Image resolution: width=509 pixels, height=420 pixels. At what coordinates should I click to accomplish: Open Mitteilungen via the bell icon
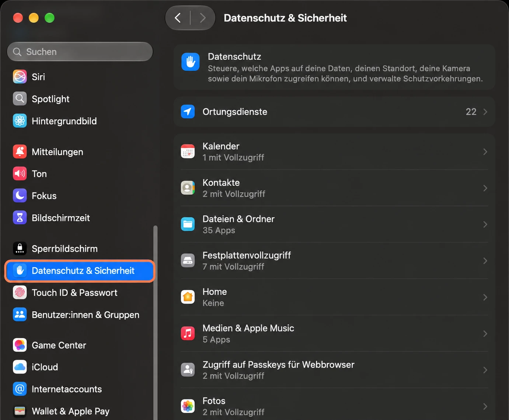click(20, 152)
